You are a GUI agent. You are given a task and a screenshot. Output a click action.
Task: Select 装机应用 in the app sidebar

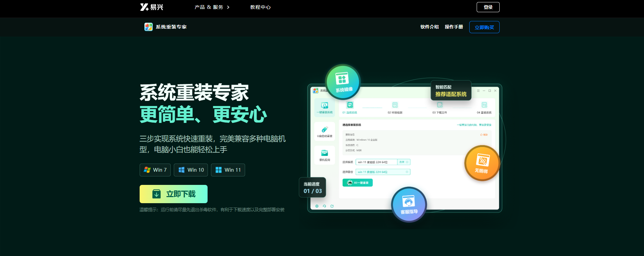(x=325, y=155)
